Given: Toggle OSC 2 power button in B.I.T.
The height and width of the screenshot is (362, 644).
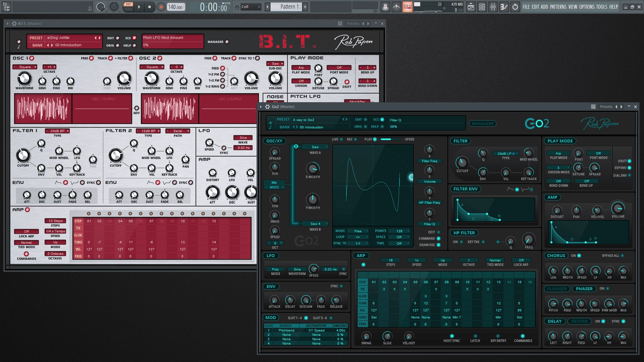Looking at the screenshot, I should [160, 58].
